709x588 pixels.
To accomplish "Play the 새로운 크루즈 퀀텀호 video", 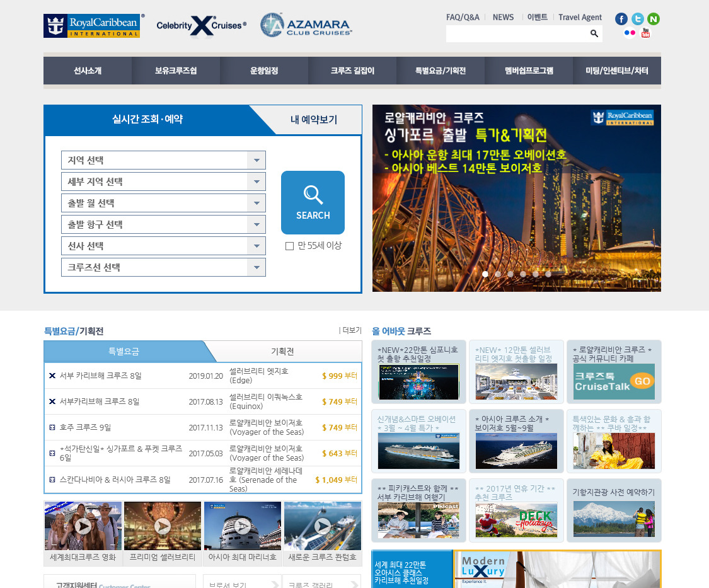I will click(x=323, y=526).
